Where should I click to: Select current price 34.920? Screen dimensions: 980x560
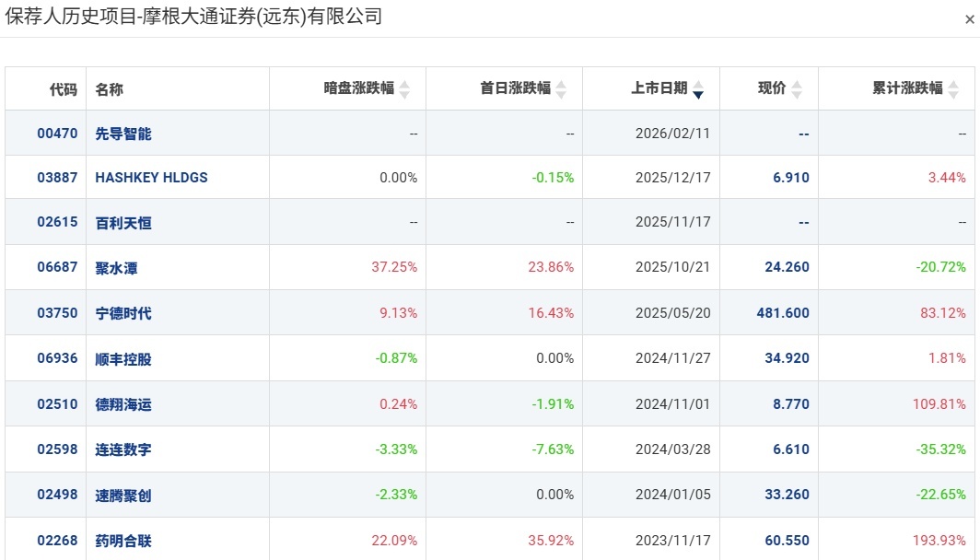click(787, 358)
